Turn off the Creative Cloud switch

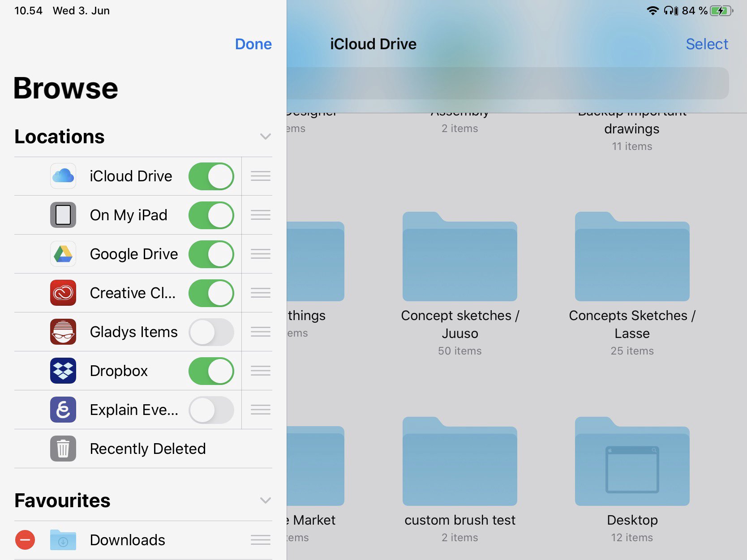coord(211,293)
